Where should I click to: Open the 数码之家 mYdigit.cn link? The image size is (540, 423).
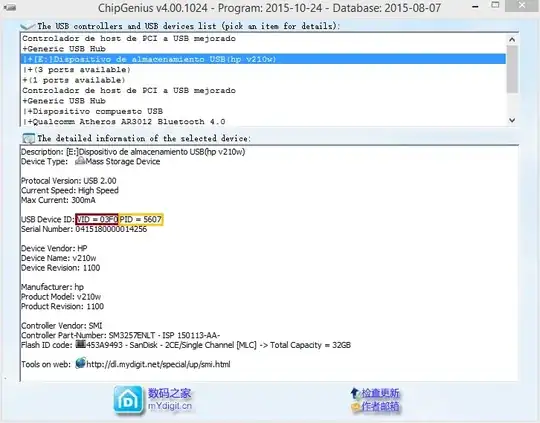point(170,400)
